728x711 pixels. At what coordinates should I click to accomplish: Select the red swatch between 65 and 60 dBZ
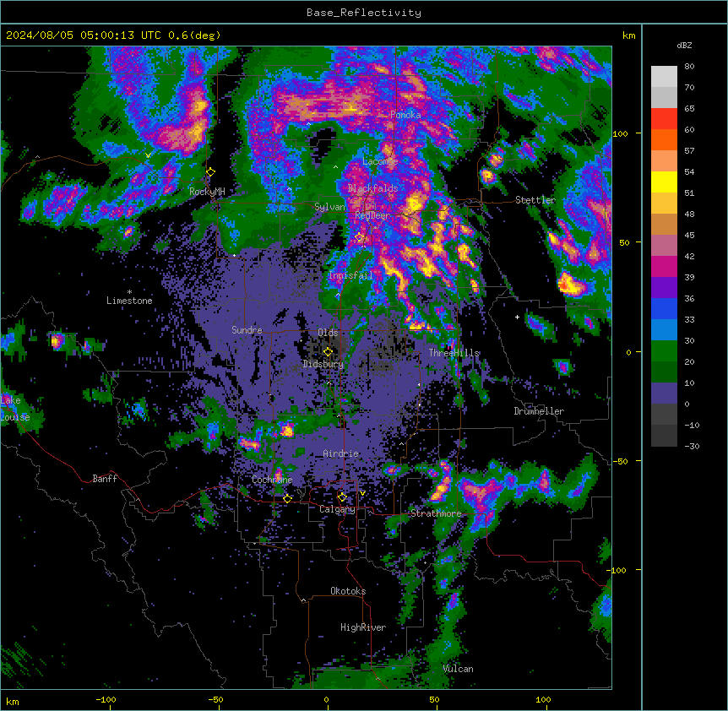point(664,119)
